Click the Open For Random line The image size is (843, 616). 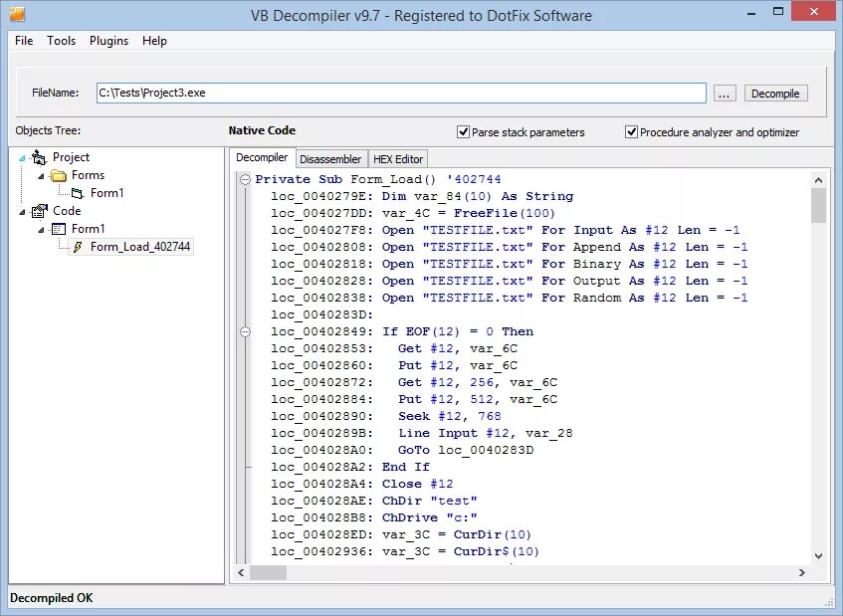point(510,298)
